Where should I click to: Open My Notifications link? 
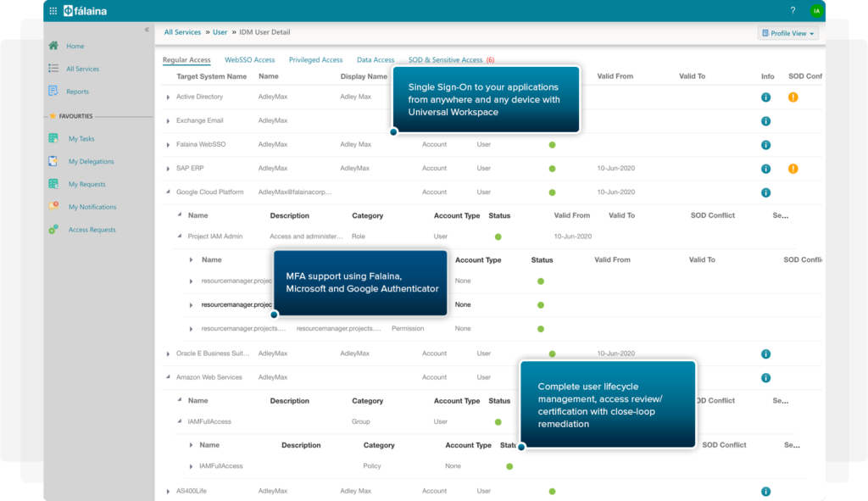(92, 207)
